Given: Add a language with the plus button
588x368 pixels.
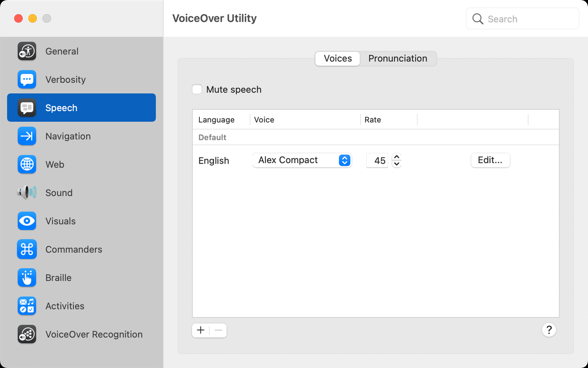Looking at the screenshot, I should pos(201,330).
